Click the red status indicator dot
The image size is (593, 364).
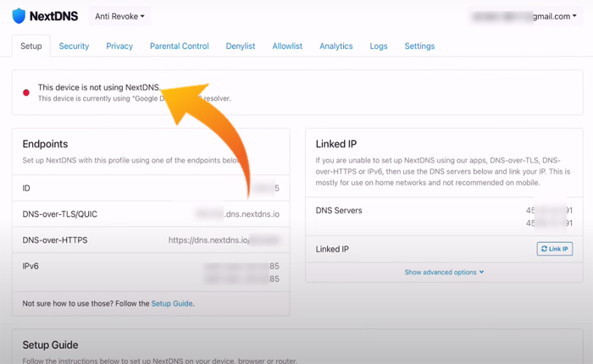point(26,92)
